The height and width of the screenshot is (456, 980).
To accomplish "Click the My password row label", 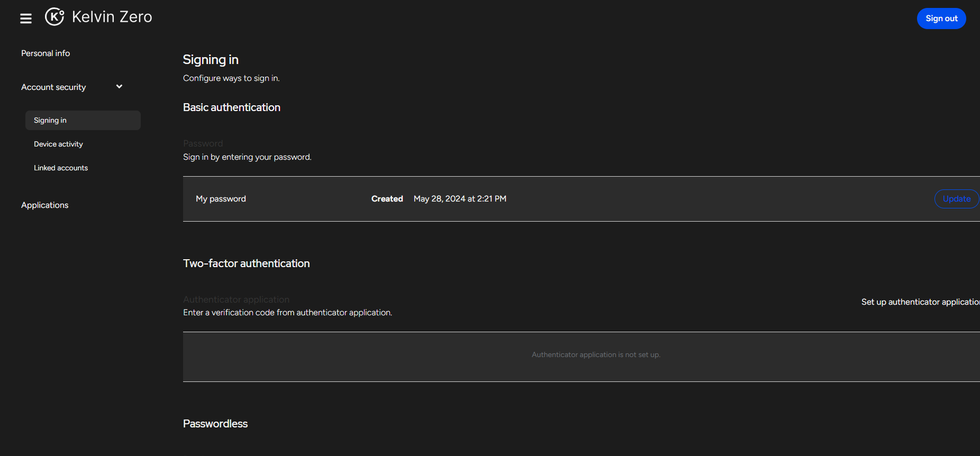I will 221,199.
